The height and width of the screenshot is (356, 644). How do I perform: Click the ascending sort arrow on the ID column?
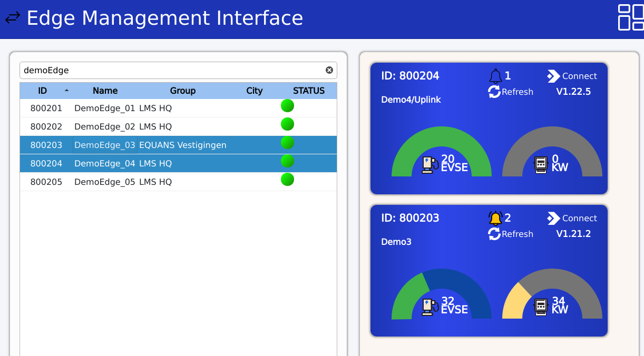(x=66, y=90)
